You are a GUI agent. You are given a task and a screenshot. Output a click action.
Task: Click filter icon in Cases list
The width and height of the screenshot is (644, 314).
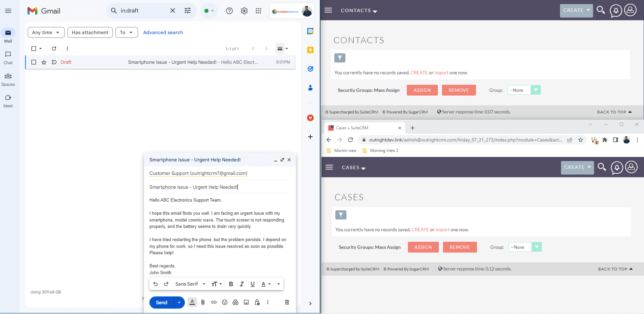tap(341, 215)
